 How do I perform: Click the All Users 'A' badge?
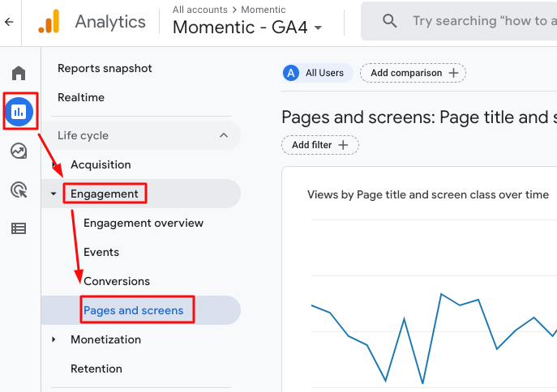click(291, 73)
